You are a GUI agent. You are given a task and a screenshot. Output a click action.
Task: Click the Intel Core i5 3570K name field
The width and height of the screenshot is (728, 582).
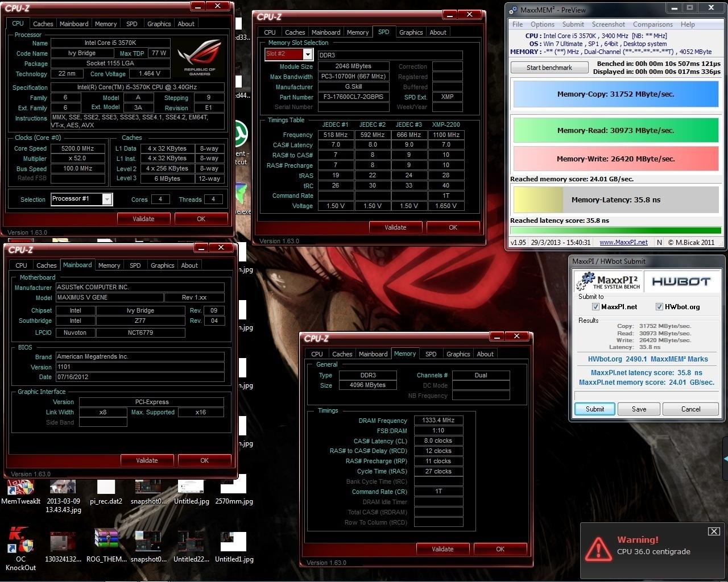tap(110, 43)
